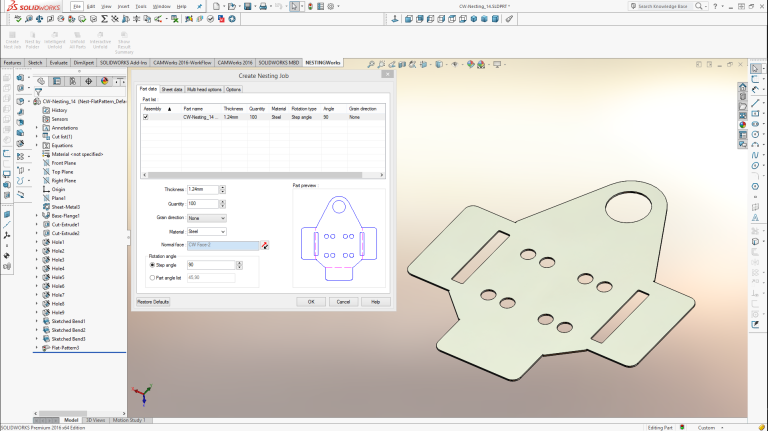Viewport: 768px width, 431px height.
Task: Click the OK button
Action: coord(311,302)
